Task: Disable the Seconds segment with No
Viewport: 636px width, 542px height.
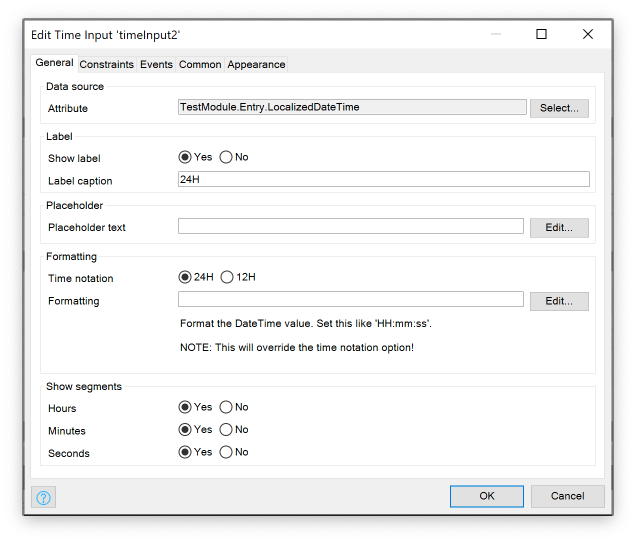Action: pyautogui.click(x=226, y=452)
